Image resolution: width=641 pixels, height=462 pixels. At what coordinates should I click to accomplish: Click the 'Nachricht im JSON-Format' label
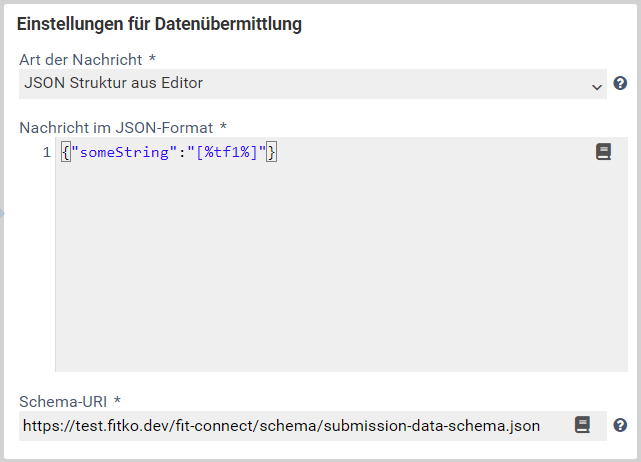coord(116,128)
